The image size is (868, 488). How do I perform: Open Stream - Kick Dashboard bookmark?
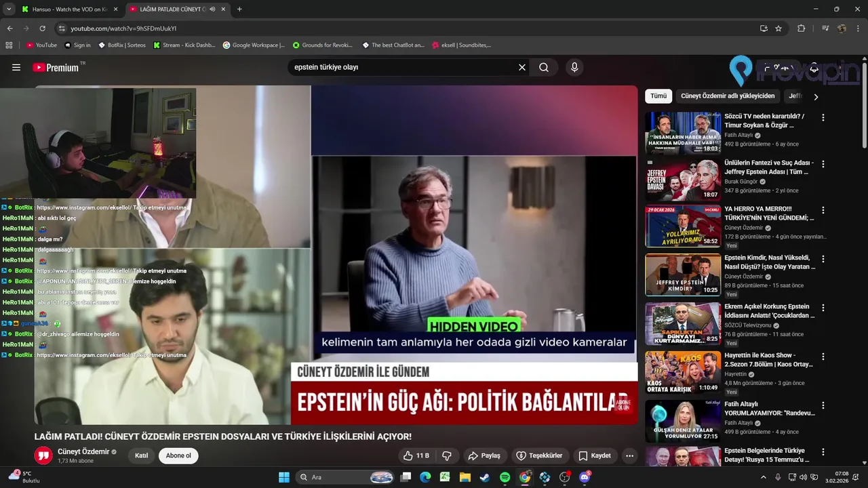click(184, 45)
